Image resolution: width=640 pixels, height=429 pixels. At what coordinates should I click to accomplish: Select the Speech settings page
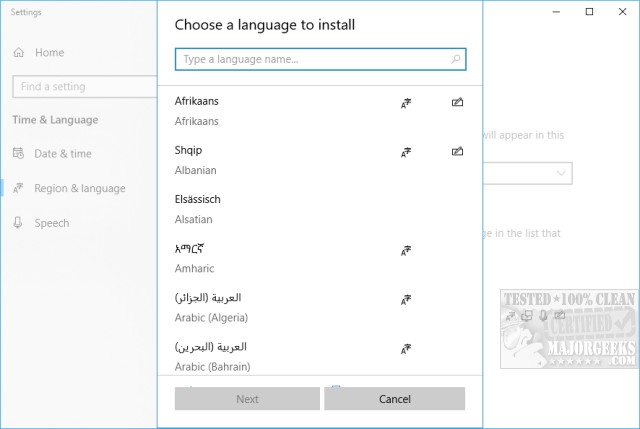coord(51,223)
